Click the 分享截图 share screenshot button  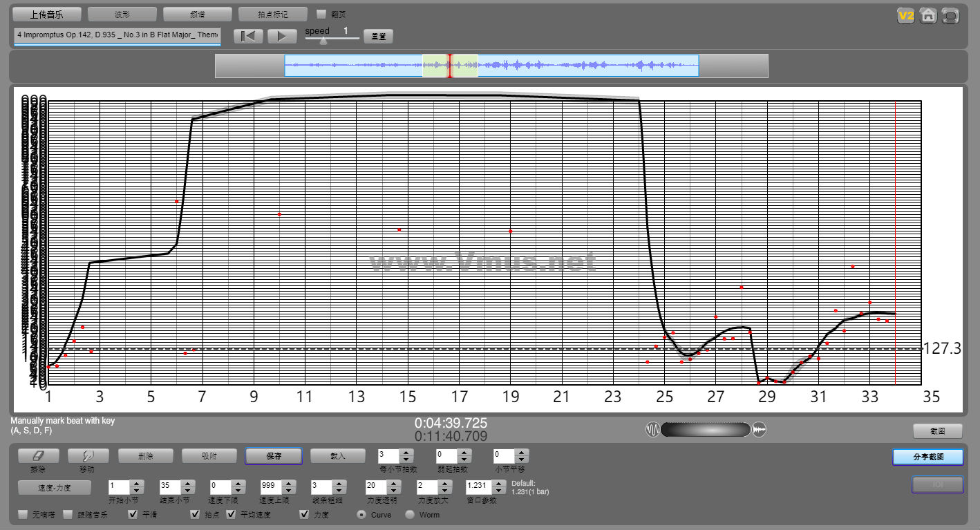pos(927,457)
